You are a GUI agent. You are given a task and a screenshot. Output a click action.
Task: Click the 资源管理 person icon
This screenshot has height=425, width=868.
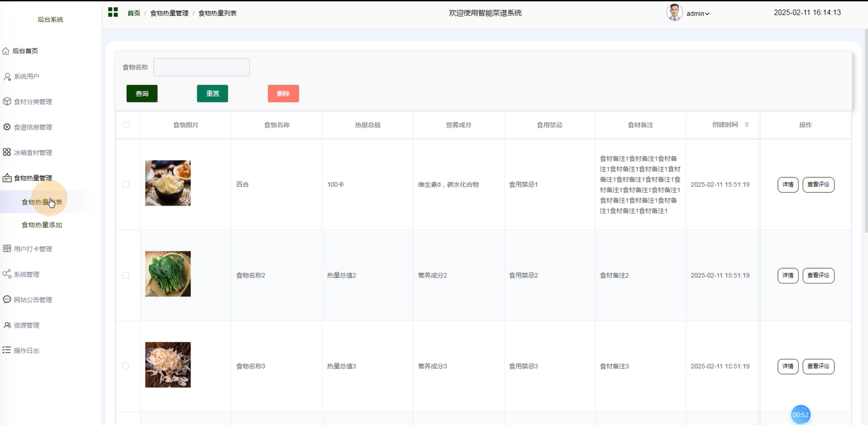7,325
